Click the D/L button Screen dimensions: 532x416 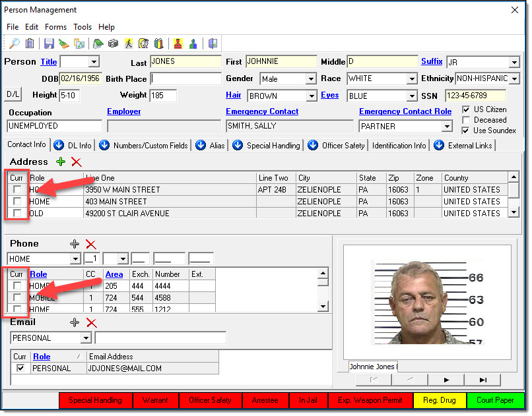pyautogui.click(x=13, y=95)
